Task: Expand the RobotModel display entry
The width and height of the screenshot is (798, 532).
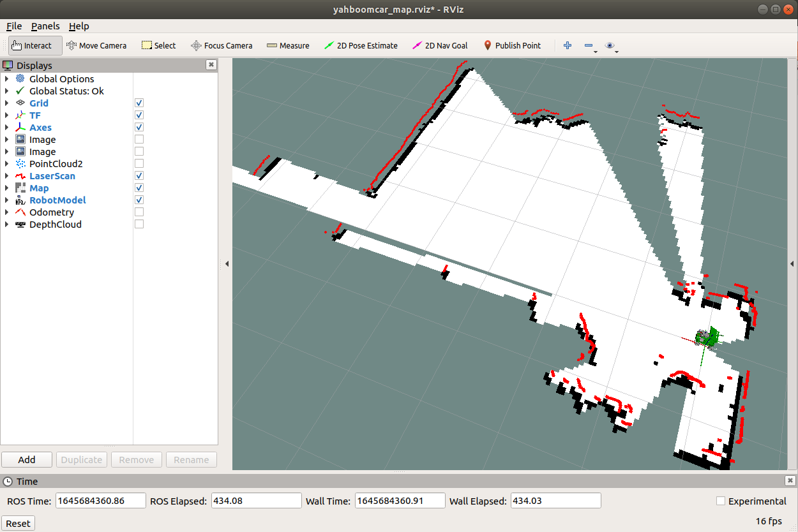Action: point(7,200)
